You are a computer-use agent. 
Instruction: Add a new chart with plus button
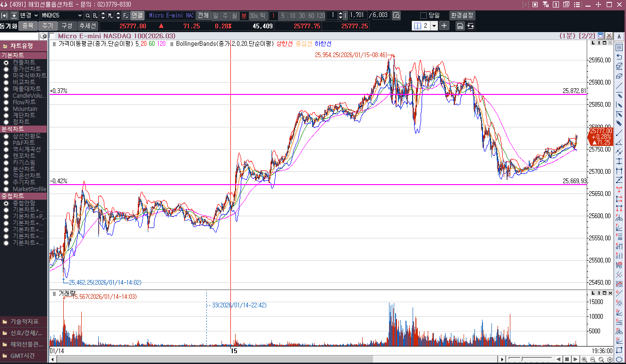click(x=444, y=25)
